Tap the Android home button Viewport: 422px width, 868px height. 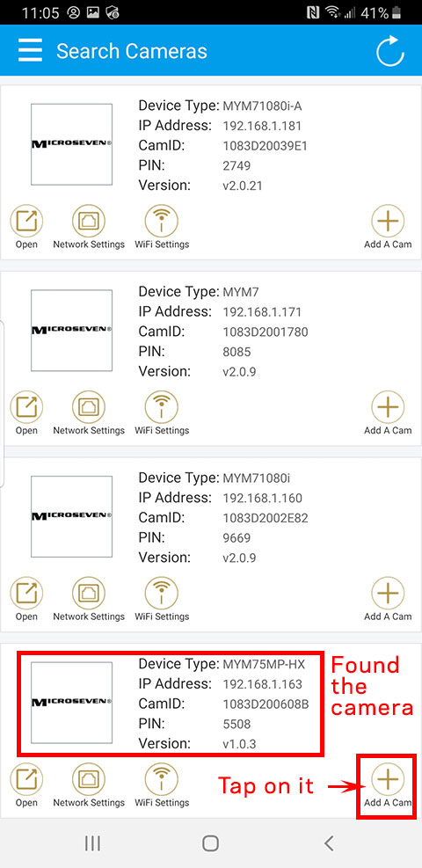pyautogui.click(x=211, y=843)
